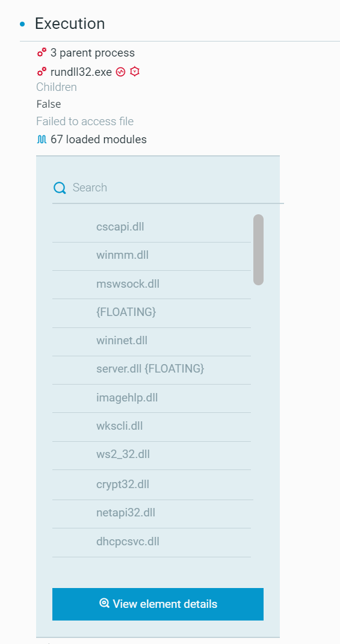340x644 pixels.
Task: Click the gears icon beside 3 parent process
Action: point(42,53)
